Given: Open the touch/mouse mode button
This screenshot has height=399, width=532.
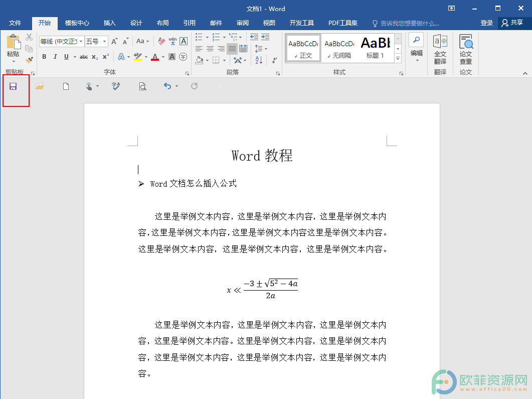Looking at the screenshot, I should pos(89,86).
